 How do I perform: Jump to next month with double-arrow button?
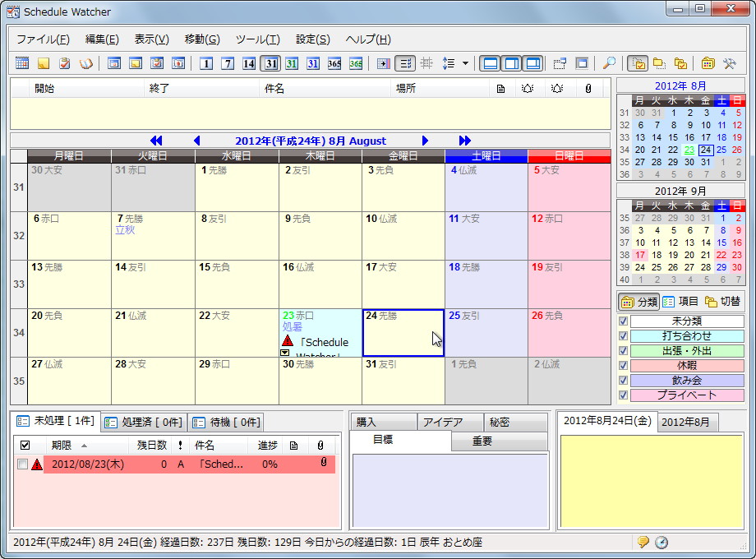point(464,141)
